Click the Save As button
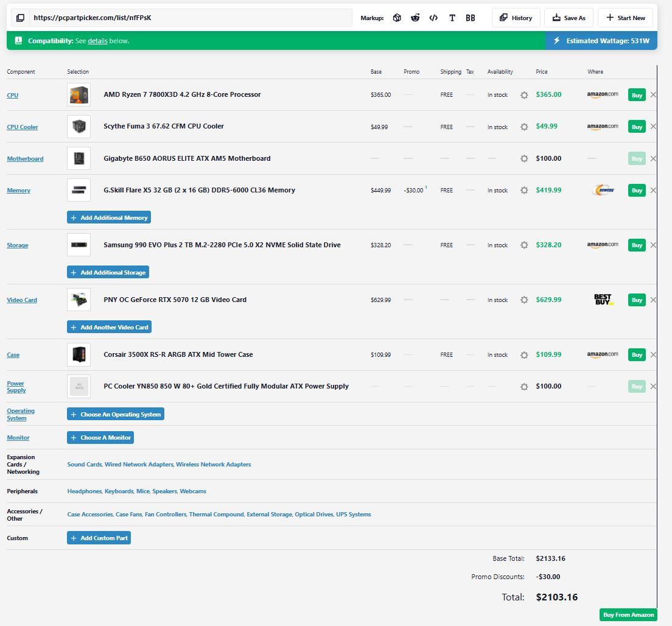 click(x=569, y=18)
